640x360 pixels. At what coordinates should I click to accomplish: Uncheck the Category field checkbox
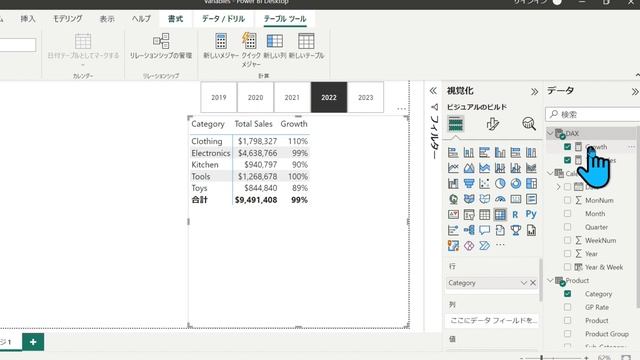coord(567,293)
